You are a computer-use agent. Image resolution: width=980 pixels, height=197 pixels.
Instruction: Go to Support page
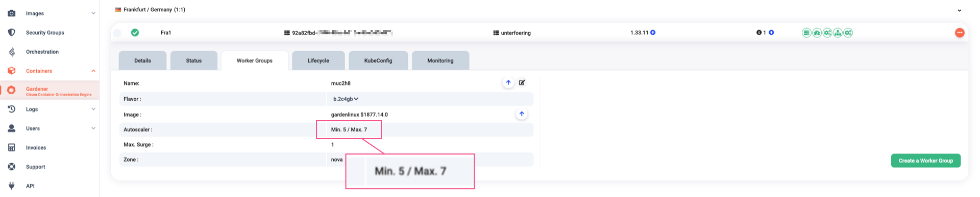[36, 167]
